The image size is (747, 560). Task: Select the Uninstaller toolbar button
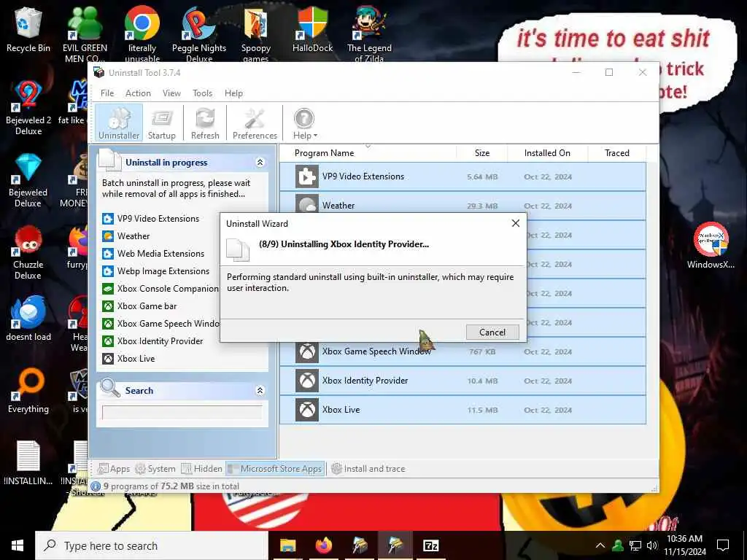(119, 123)
